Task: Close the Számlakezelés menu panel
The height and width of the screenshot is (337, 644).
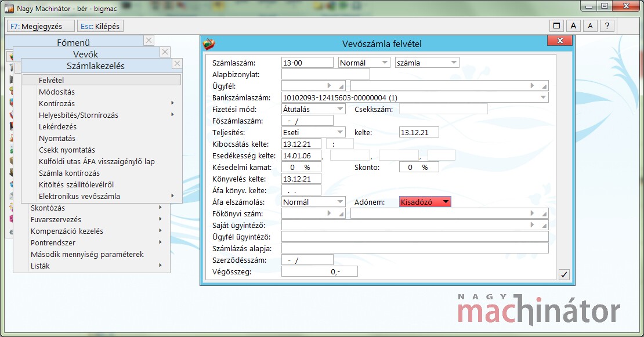Action: tap(177, 64)
